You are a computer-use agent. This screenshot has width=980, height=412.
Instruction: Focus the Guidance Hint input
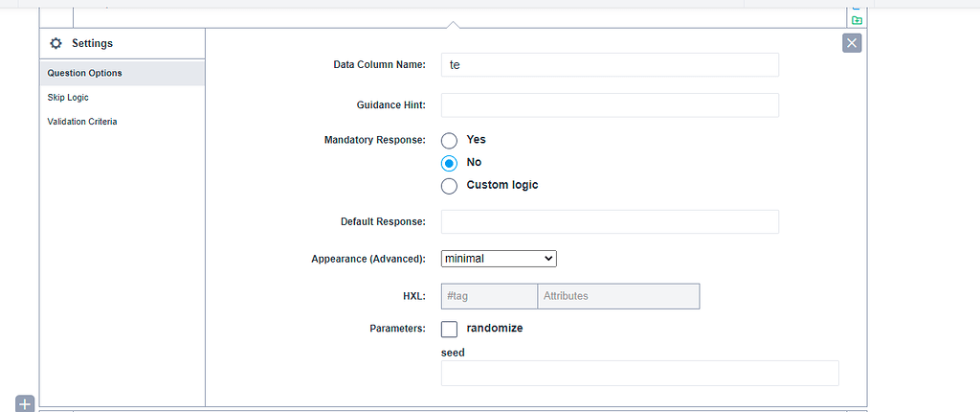coord(610,105)
